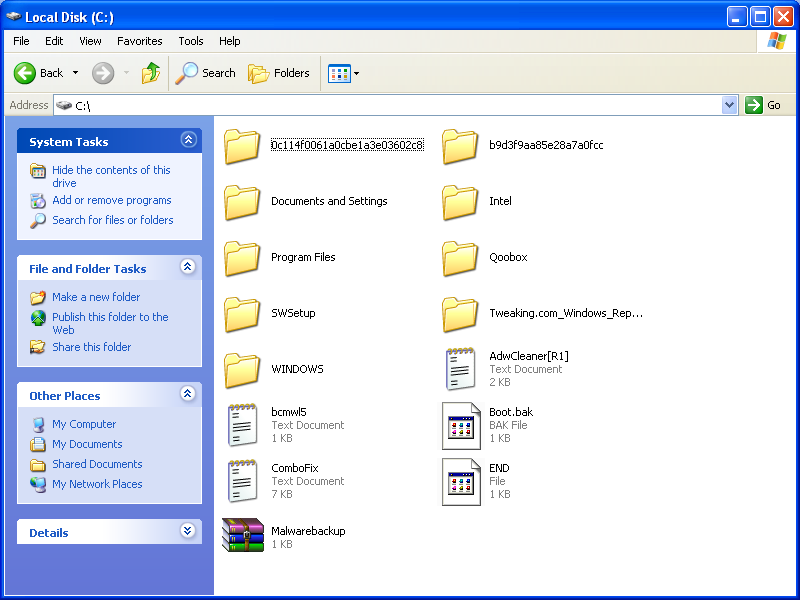Select the ComboFix text document icon
The height and width of the screenshot is (600, 800).
[x=243, y=481]
